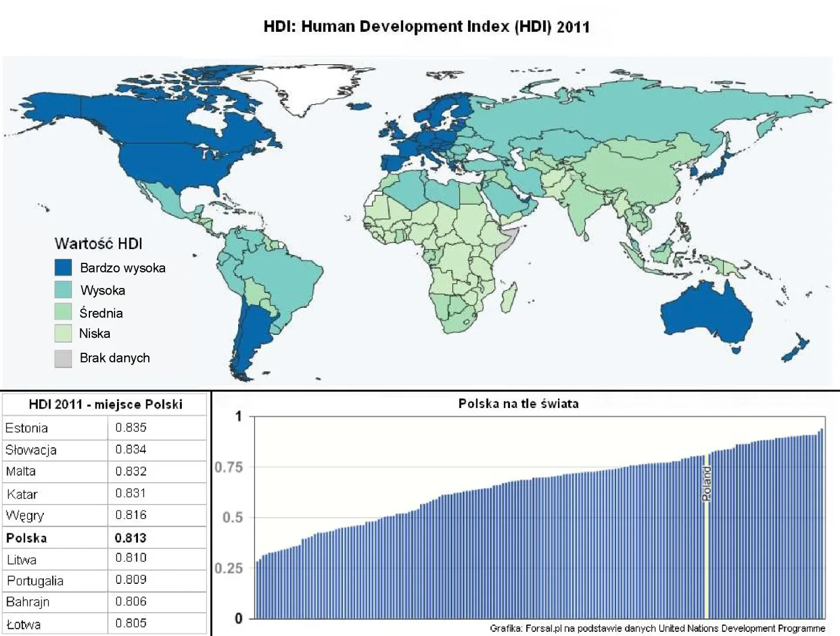This screenshot has height=636, width=840.
Task: Click the 0.813 value next to Polska
Action: click(132, 537)
